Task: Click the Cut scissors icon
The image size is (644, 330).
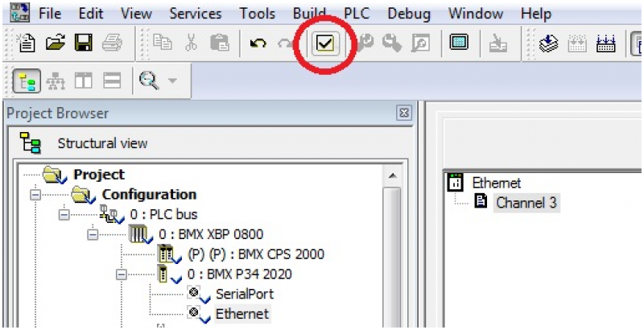Action: pyautogui.click(x=191, y=43)
